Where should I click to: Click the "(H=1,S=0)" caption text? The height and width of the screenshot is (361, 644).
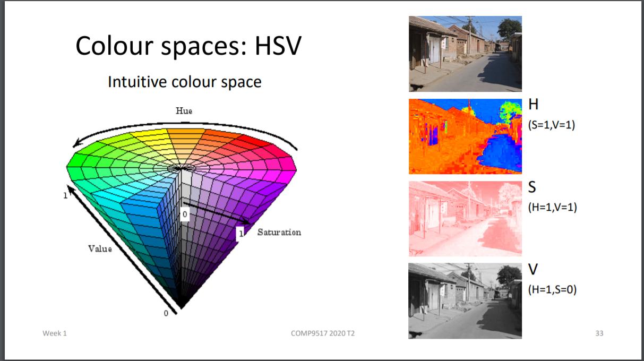[552, 289]
